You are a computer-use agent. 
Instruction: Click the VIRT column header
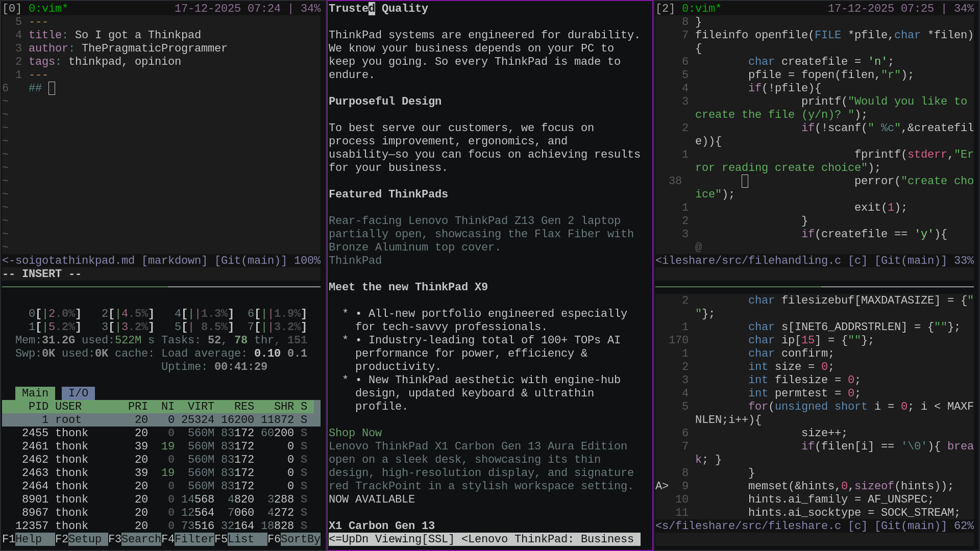(x=201, y=407)
